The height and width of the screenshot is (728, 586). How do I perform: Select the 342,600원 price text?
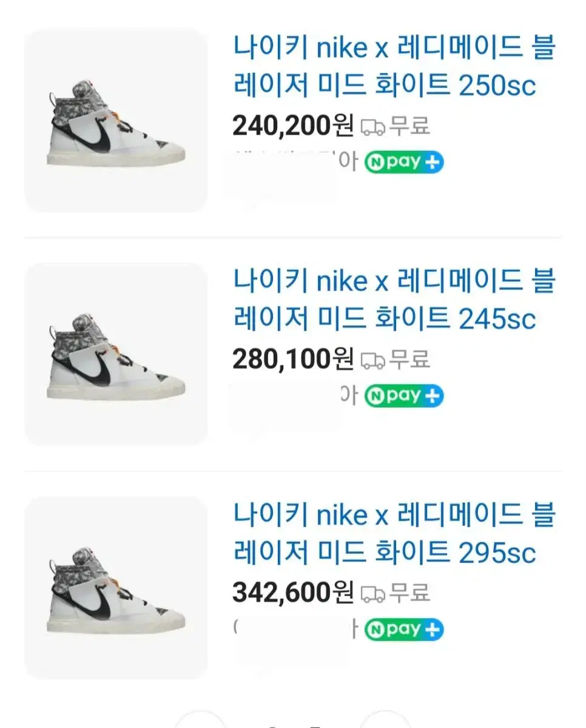[293, 593]
